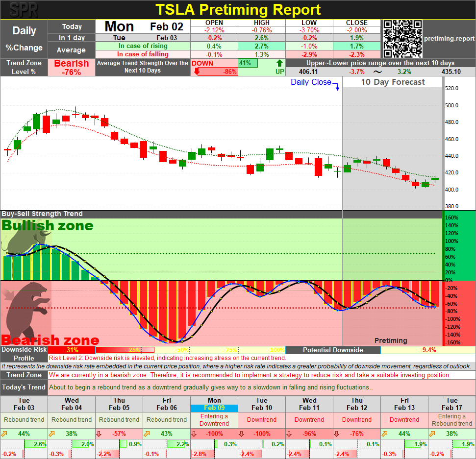The height and width of the screenshot is (459, 476).
Task: Select the Wed Feb 04 forecast column header
Action: 72,404
